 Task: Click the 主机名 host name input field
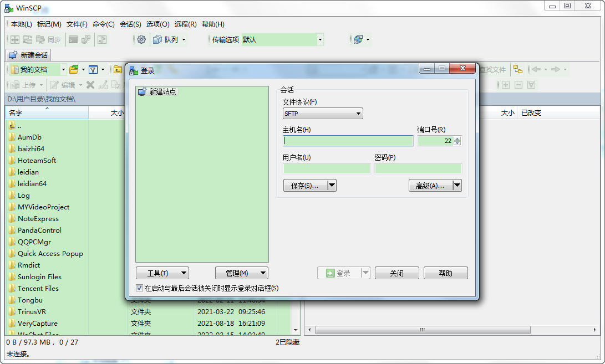348,141
